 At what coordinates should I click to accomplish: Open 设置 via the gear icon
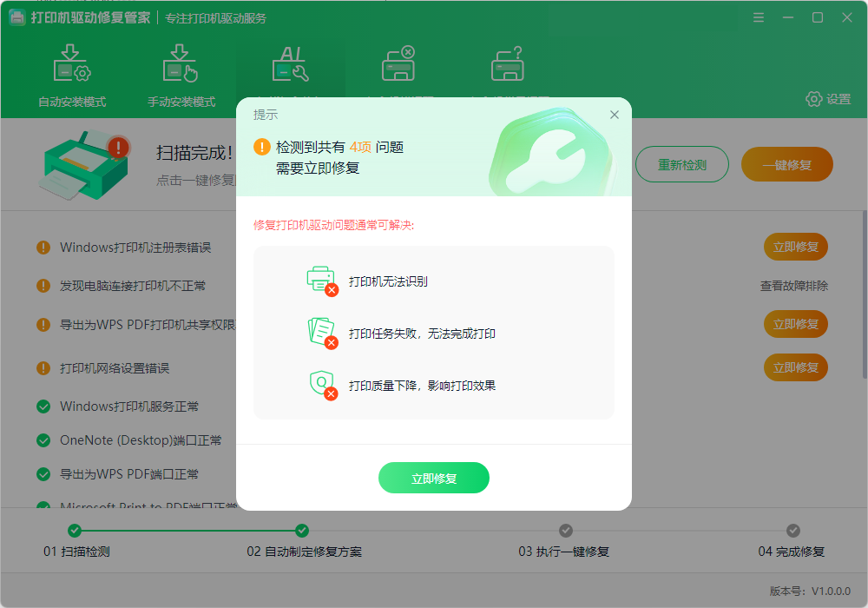[x=814, y=100]
